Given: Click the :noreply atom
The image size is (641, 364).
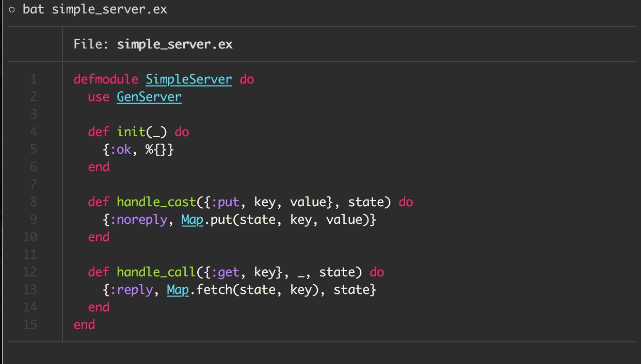Looking at the screenshot, I should [x=138, y=220].
